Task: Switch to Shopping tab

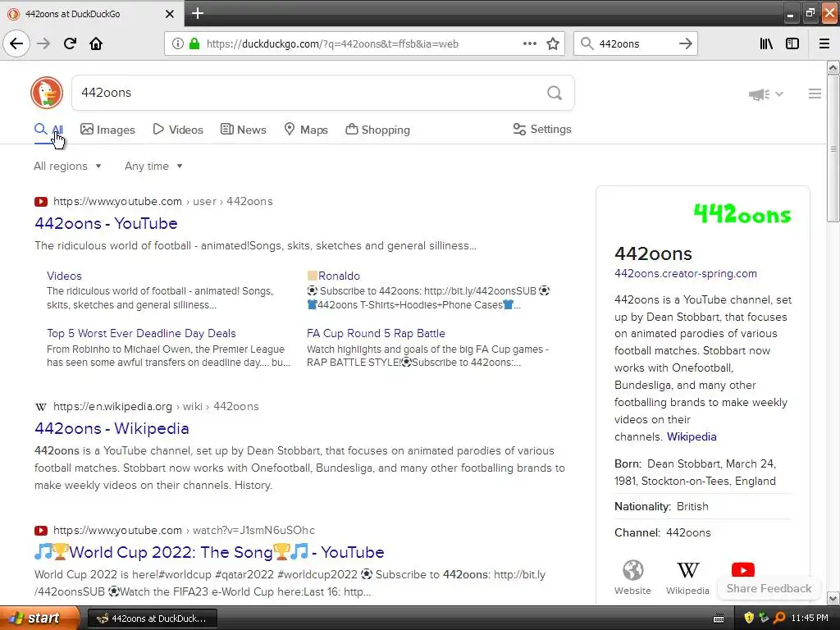Action: 377,129
